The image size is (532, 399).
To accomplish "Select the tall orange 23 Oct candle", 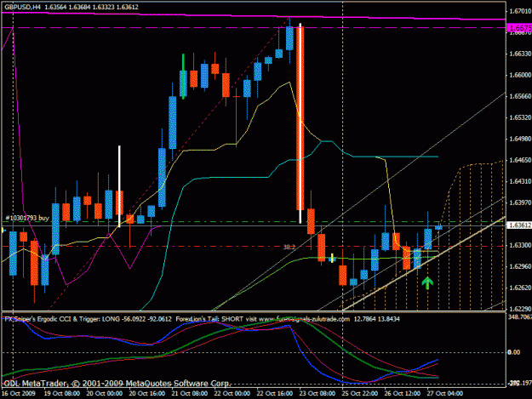I will coord(300,118).
